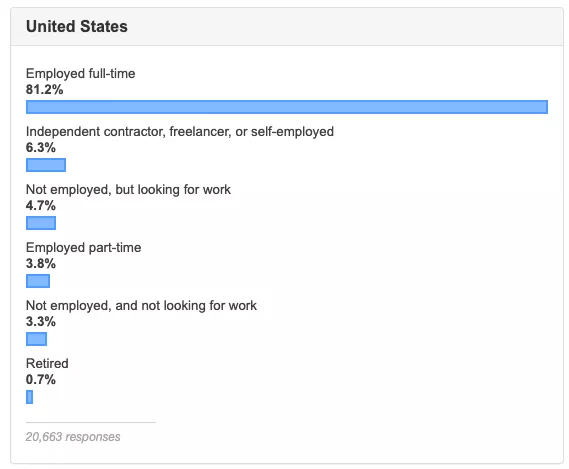569x469 pixels.
Task: Click the Independent contractor bar
Action: point(46,165)
